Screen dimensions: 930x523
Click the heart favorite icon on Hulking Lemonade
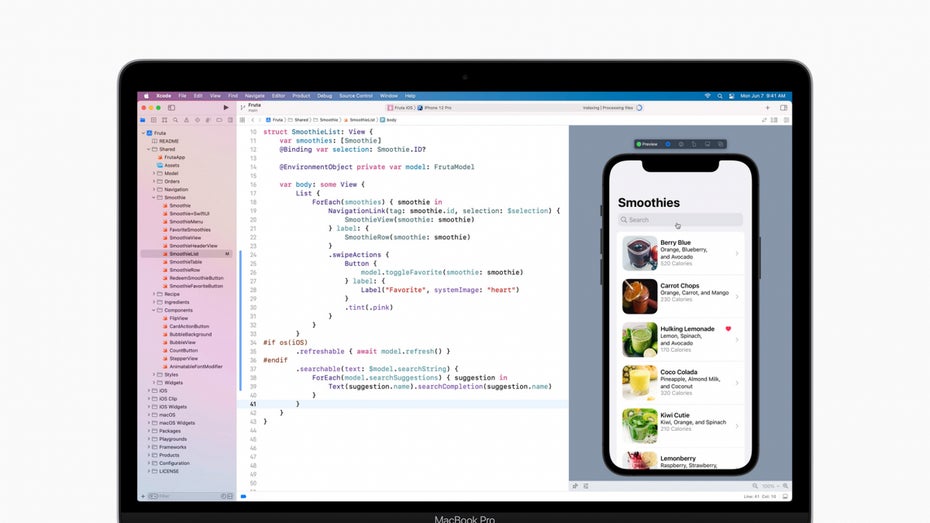tap(728, 329)
